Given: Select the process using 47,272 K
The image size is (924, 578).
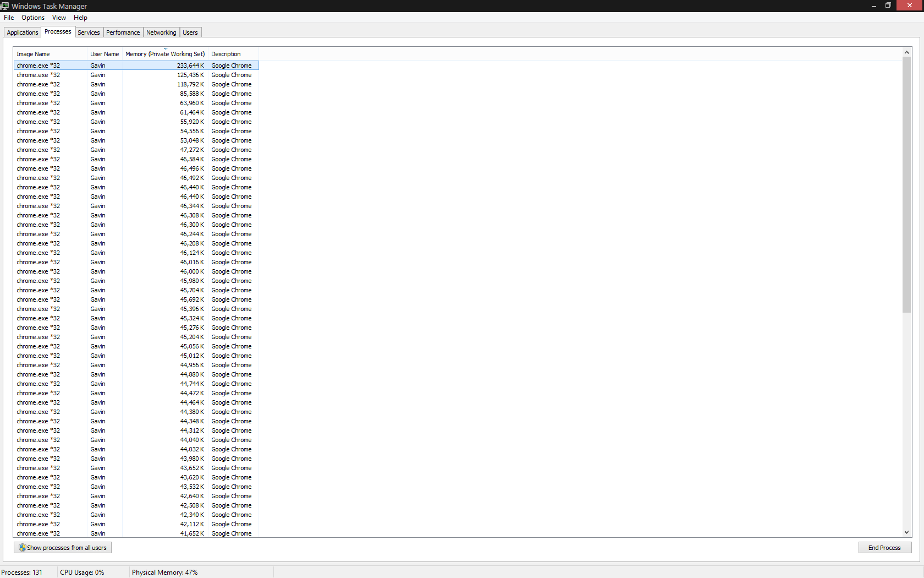Looking at the screenshot, I should [x=136, y=150].
